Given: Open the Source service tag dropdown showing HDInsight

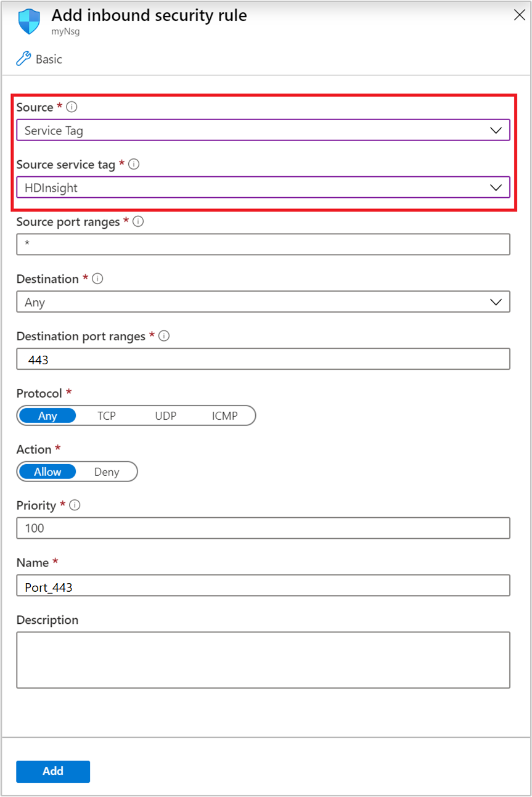Looking at the screenshot, I should (x=263, y=187).
